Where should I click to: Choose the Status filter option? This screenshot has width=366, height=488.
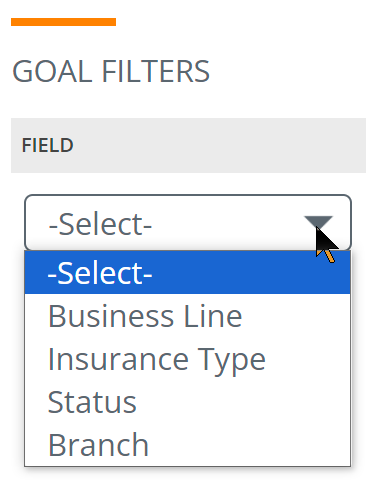coord(187,402)
